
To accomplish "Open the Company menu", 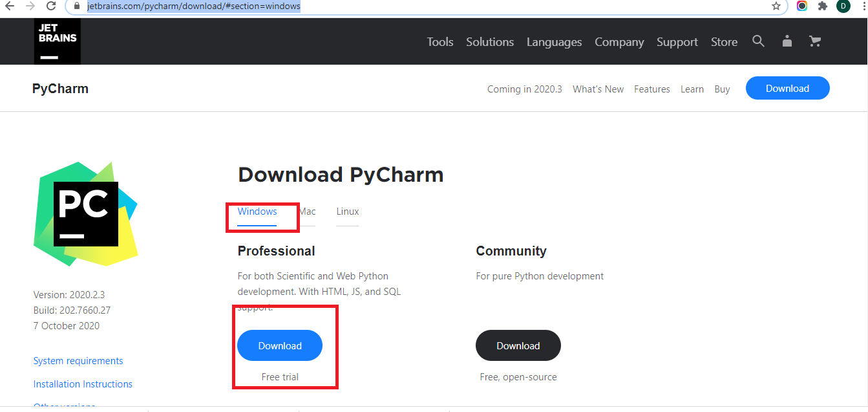I will tap(619, 42).
